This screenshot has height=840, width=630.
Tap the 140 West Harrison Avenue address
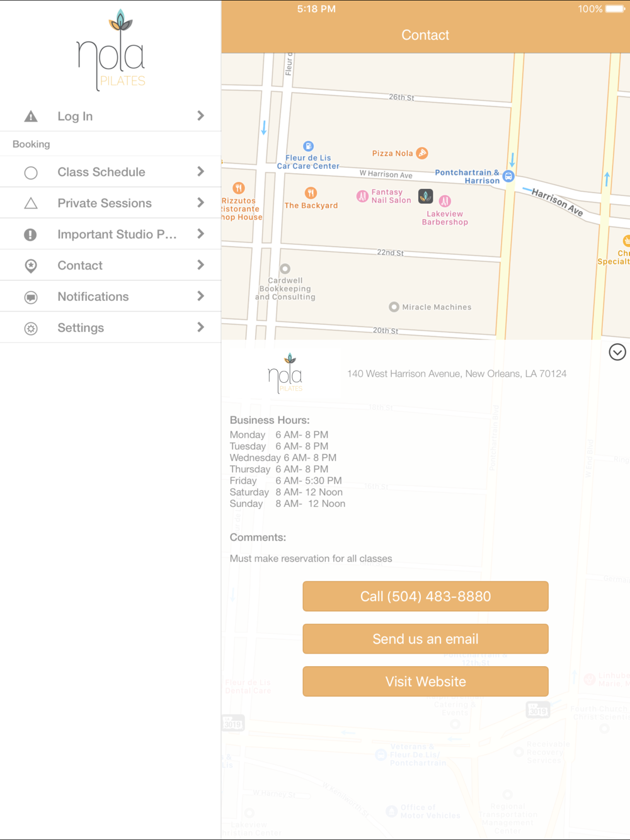pos(457,374)
